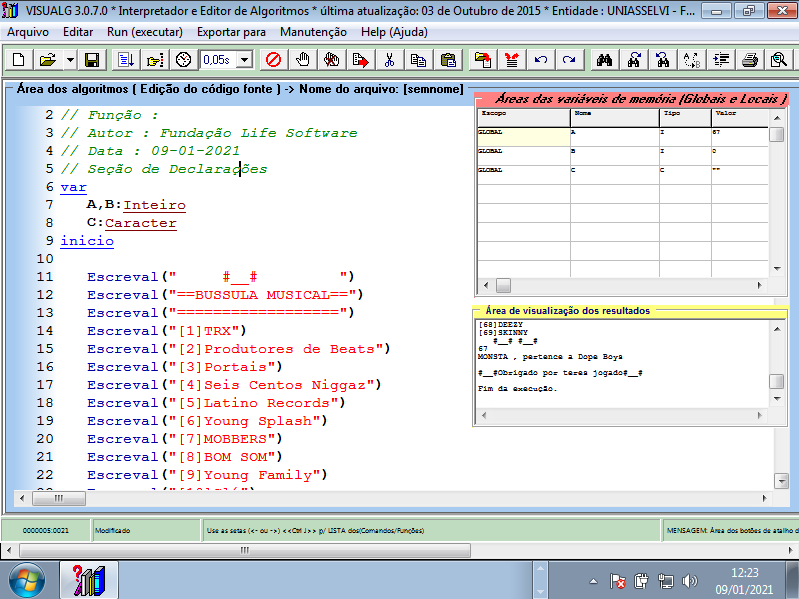Screen dimensions: 799x599
Task: Click the results area scroll up arrow
Action: 777,329
